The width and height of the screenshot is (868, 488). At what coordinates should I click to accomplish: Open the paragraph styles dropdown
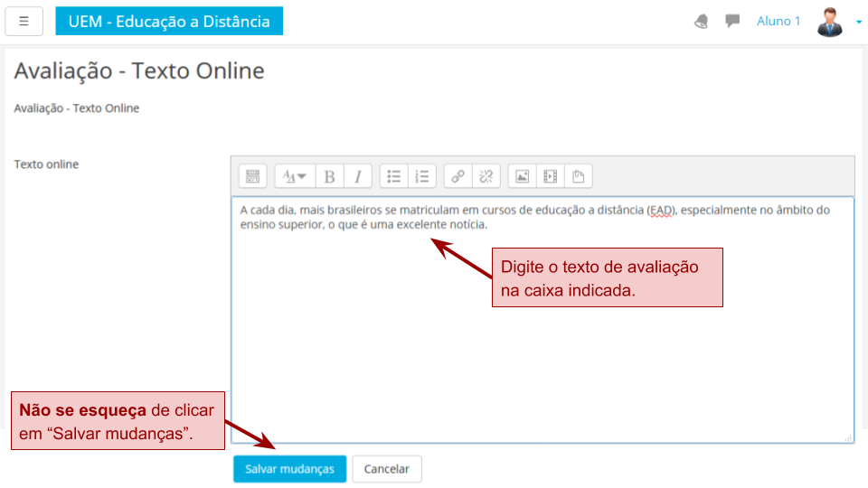click(x=295, y=176)
